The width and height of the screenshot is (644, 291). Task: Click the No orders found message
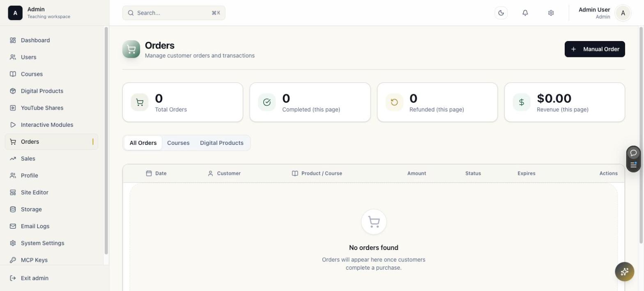(x=374, y=247)
